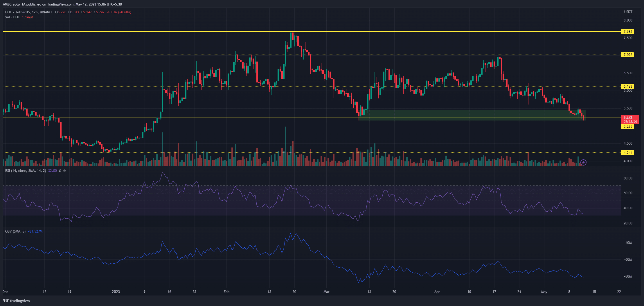Click the purple lightning bolt icon
This screenshot has width=644, height=306.
tap(583, 163)
